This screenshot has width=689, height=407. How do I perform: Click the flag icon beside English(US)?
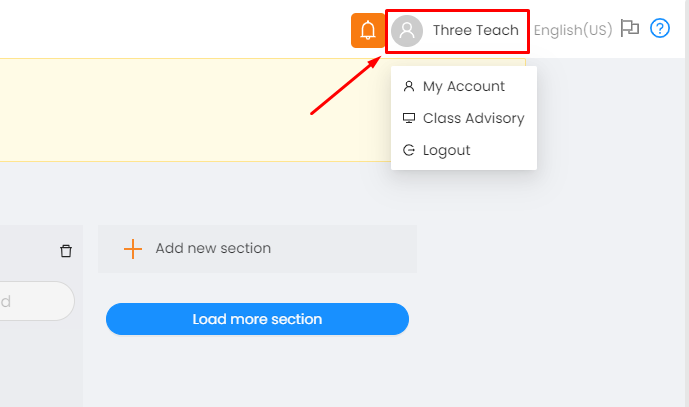tap(629, 29)
